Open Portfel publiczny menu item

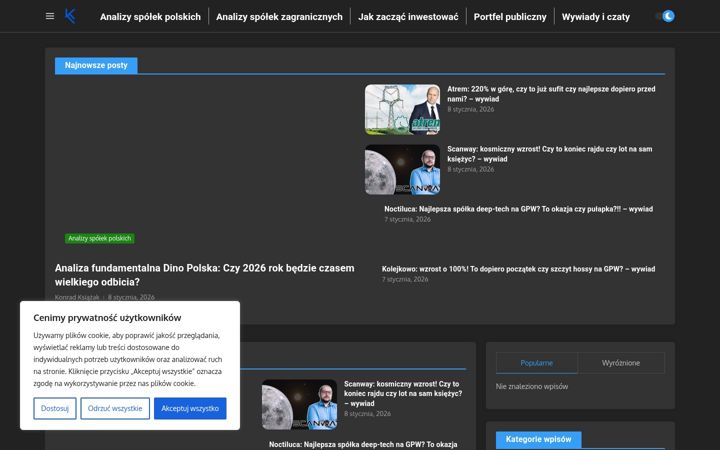coord(510,17)
